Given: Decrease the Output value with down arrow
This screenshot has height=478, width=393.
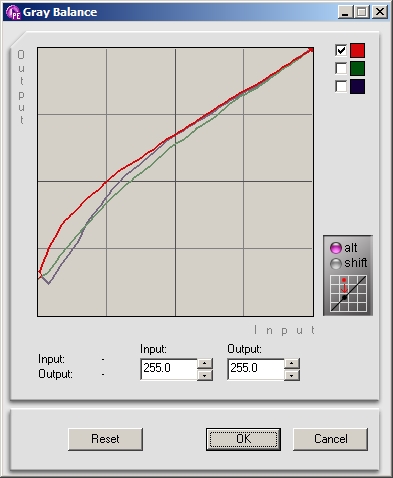Looking at the screenshot, I should coord(292,375).
